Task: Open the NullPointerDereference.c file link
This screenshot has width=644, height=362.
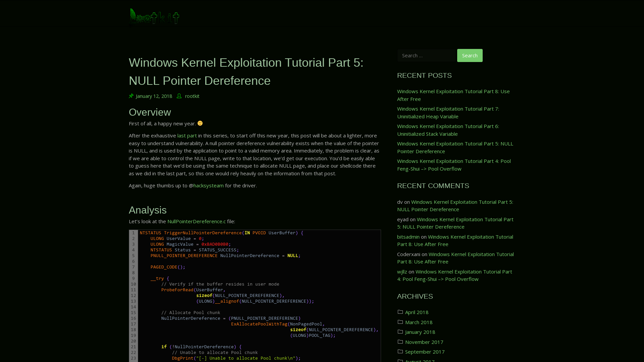Action: [x=197, y=222]
